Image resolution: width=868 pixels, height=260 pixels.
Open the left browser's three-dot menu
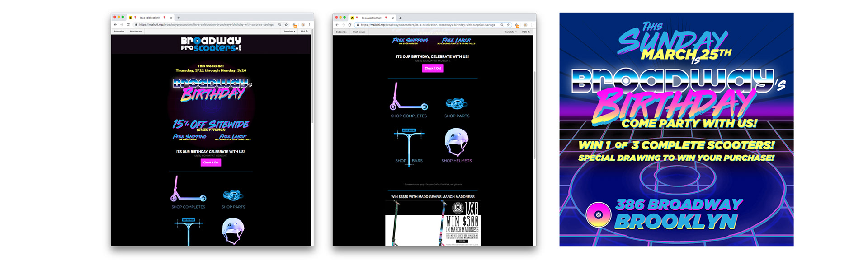(x=309, y=25)
